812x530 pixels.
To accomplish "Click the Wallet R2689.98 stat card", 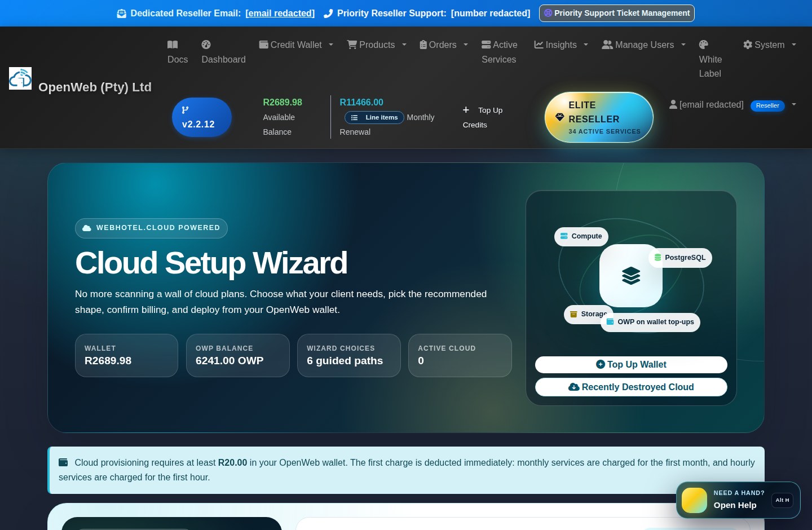I will pos(126,355).
